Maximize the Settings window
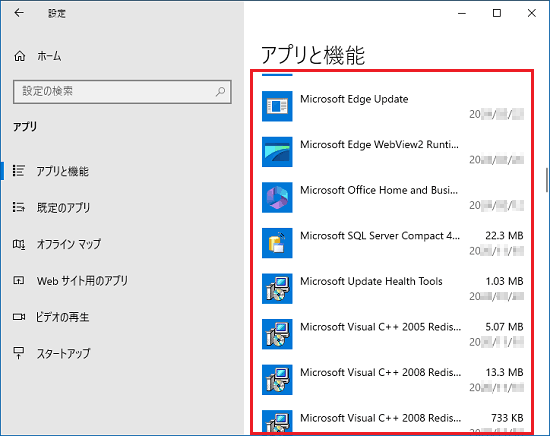The width and height of the screenshot is (550, 436). [x=497, y=13]
